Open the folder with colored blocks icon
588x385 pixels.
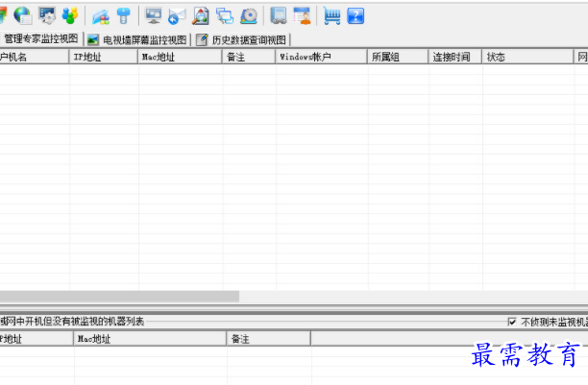pos(101,16)
